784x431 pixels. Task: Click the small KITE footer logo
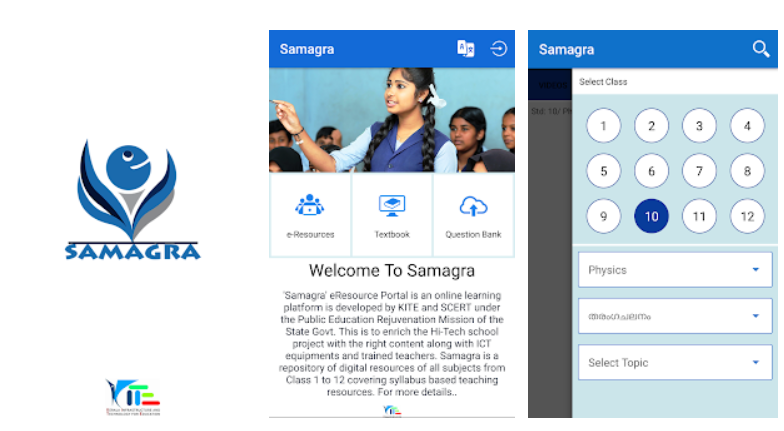[x=392, y=410]
